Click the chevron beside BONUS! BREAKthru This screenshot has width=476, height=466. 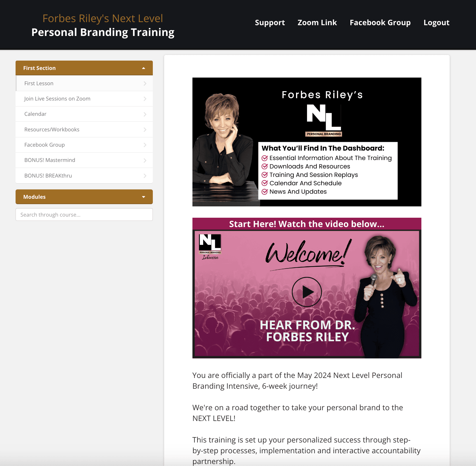[145, 176]
